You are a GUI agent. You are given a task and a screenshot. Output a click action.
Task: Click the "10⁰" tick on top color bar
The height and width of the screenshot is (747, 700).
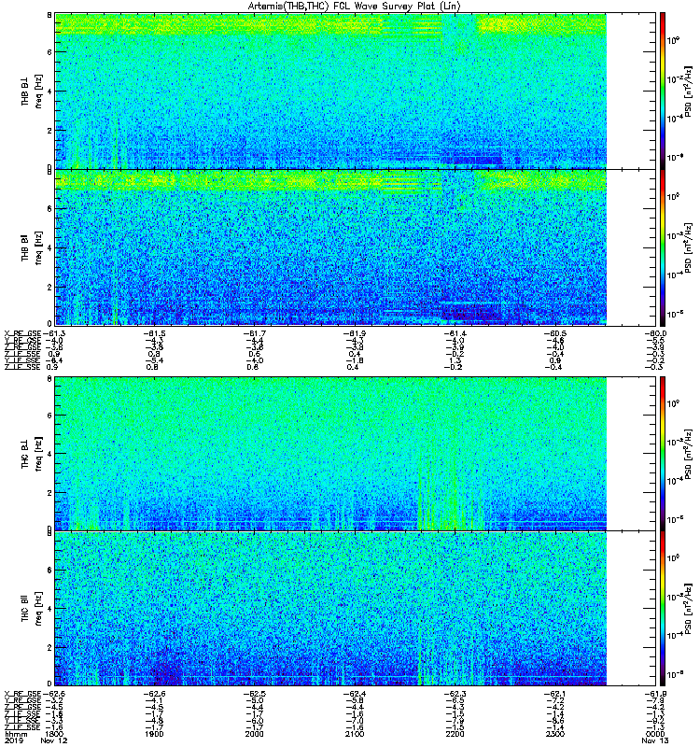click(672, 40)
